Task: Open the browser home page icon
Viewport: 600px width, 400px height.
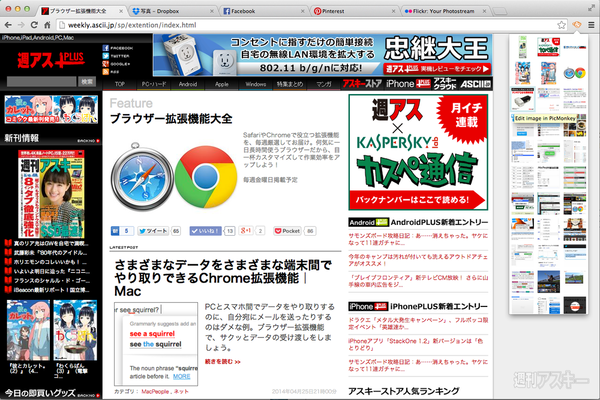Action: click(47, 25)
